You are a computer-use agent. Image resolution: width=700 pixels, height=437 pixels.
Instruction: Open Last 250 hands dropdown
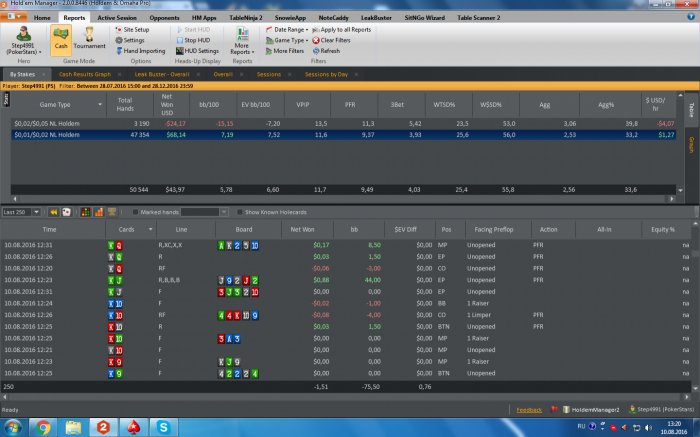click(37, 212)
